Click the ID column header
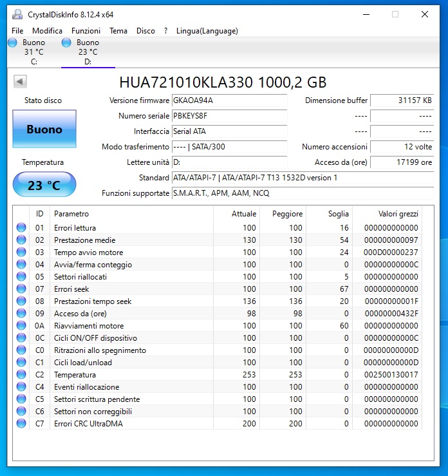 point(39,214)
